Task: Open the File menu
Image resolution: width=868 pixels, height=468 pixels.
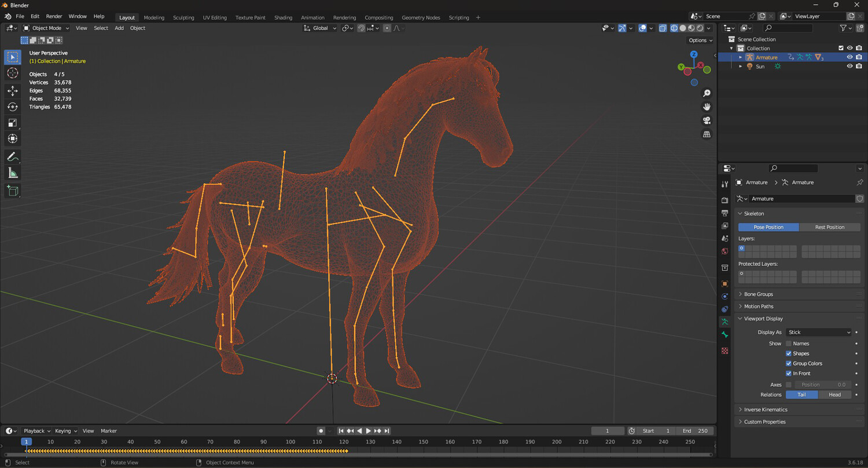Action: [20, 16]
